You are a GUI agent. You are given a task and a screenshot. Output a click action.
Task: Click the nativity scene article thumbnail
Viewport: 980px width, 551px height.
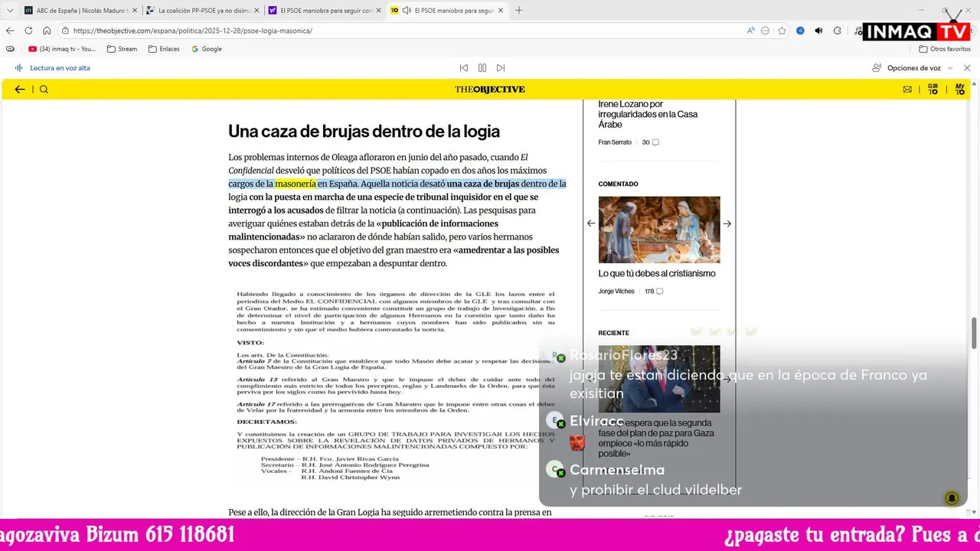(659, 230)
